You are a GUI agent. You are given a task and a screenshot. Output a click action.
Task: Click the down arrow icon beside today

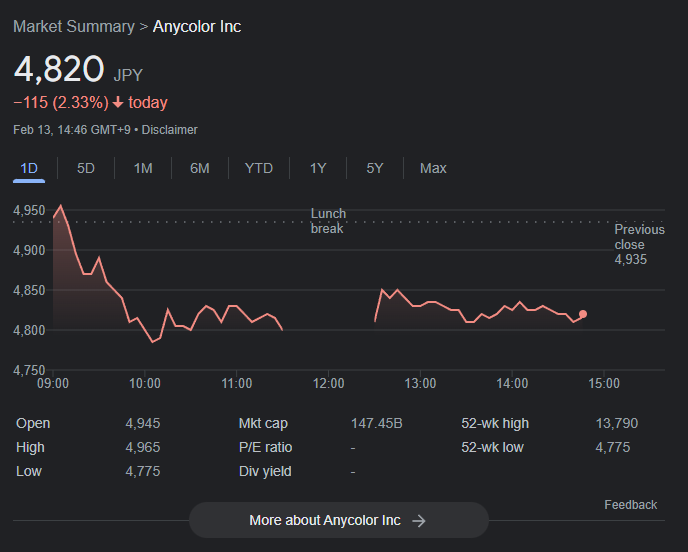[118, 103]
